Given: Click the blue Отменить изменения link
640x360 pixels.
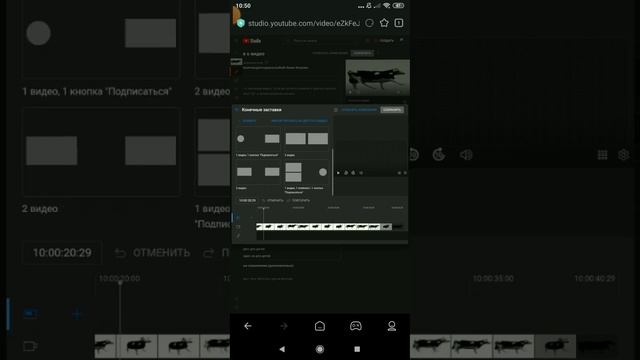Looking at the screenshot, I should click(359, 110).
